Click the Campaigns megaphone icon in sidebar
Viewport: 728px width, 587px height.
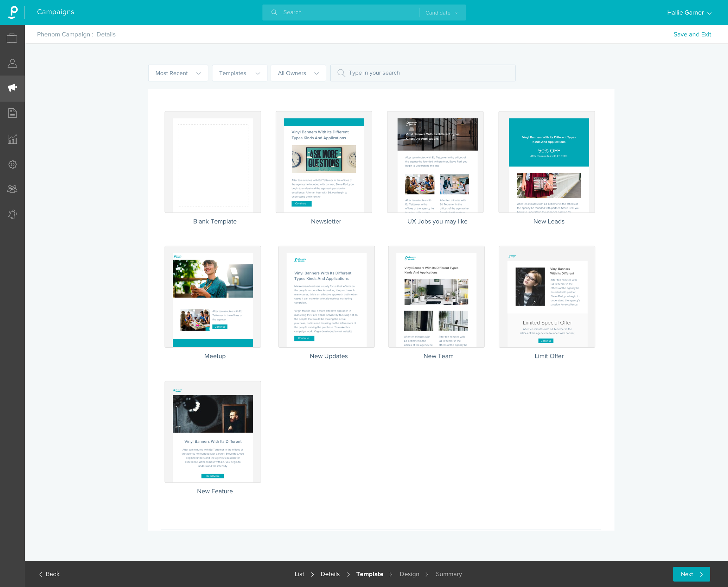[12, 88]
